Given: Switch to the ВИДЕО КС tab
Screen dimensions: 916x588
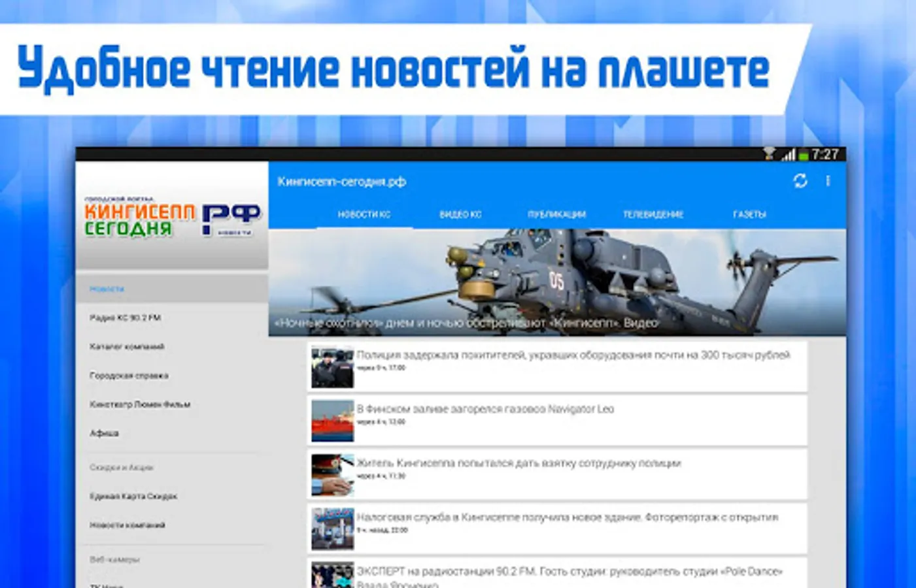Looking at the screenshot, I should (460, 214).
